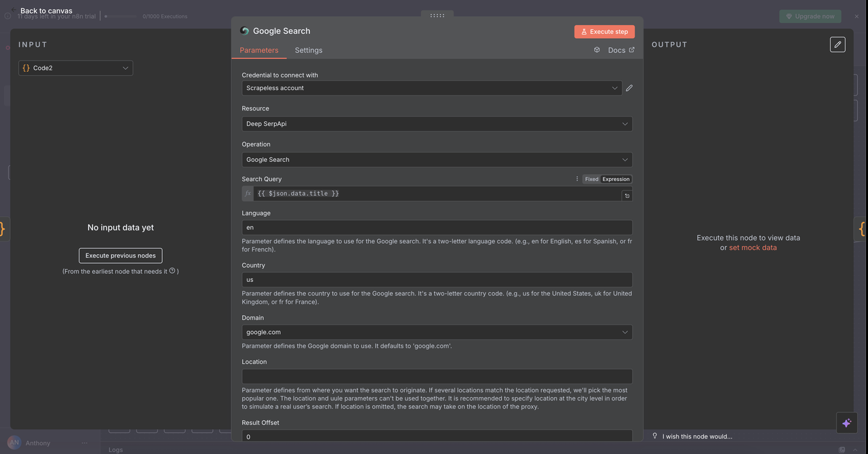The height and width of the screenshot is (454, 868).
Task: Expand the Resource dropdown showing Deep SerpApi
Action: click(x=437, y=124)
